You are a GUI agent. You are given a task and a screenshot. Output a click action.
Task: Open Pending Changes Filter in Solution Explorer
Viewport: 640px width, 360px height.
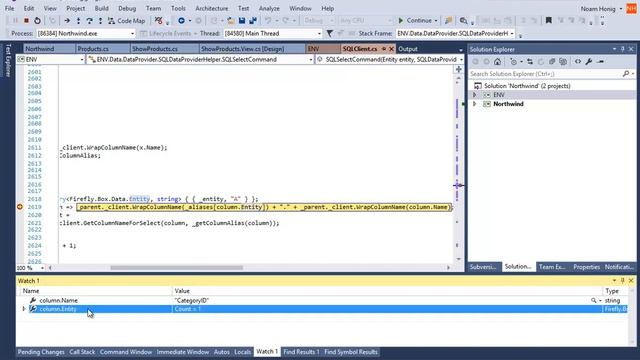tap(514, 62)
